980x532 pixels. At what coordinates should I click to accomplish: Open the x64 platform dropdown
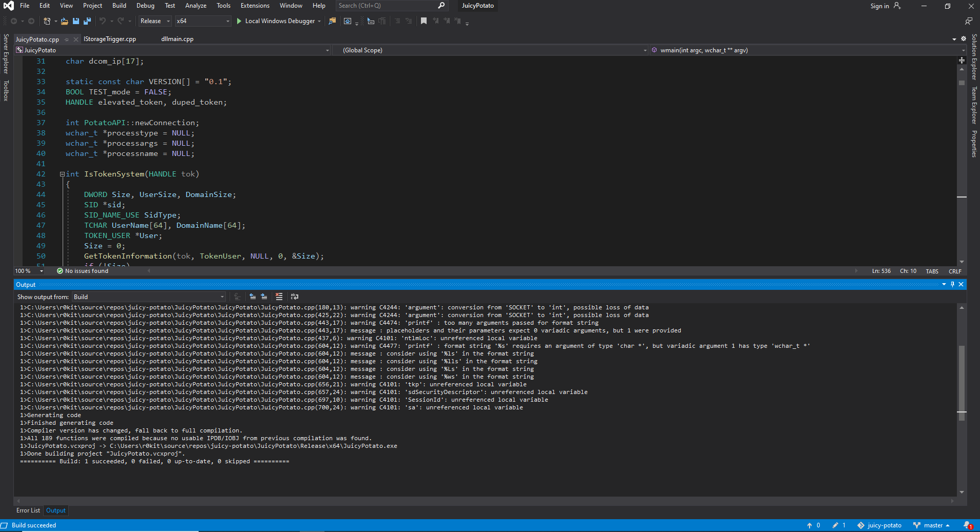click(x=228, y=21)
